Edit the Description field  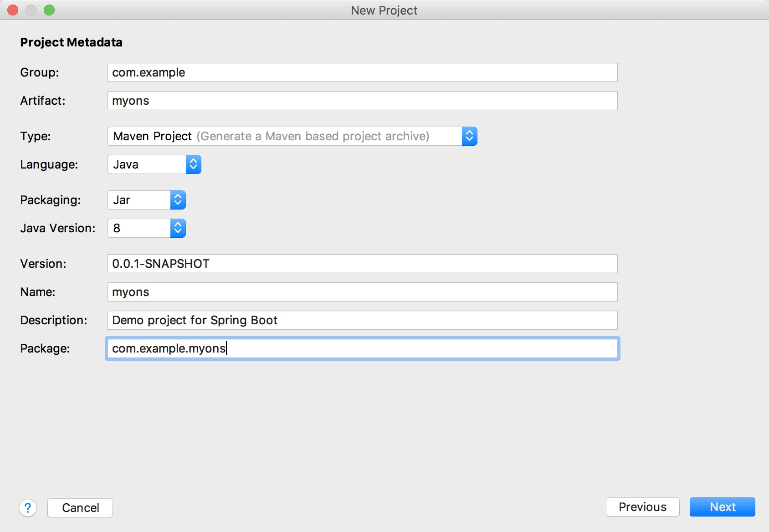[362, 320]
